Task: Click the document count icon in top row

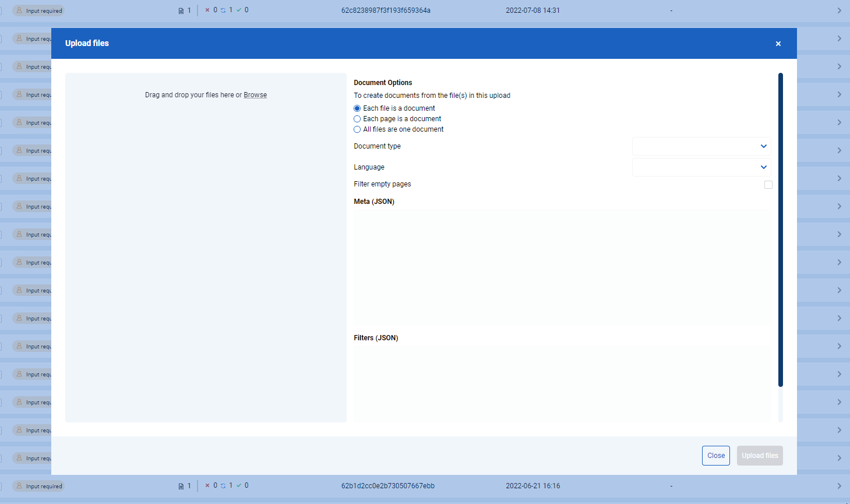Action: [181, 10]
